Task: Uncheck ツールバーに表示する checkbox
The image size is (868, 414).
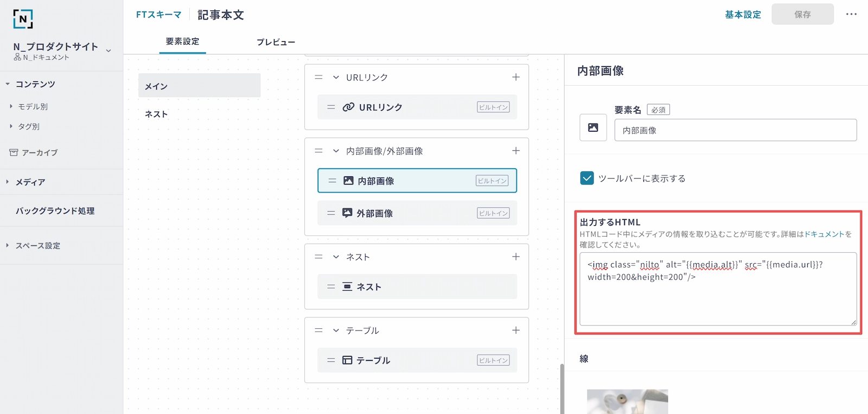Action: pyautogui.click(x=587, y=179)
